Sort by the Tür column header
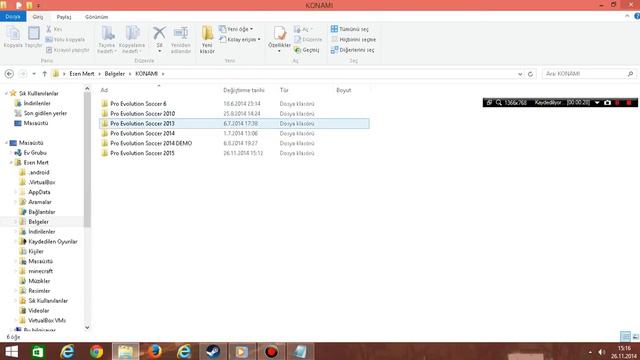Viewport: 640px width, 360px height. tap(284, 90)
